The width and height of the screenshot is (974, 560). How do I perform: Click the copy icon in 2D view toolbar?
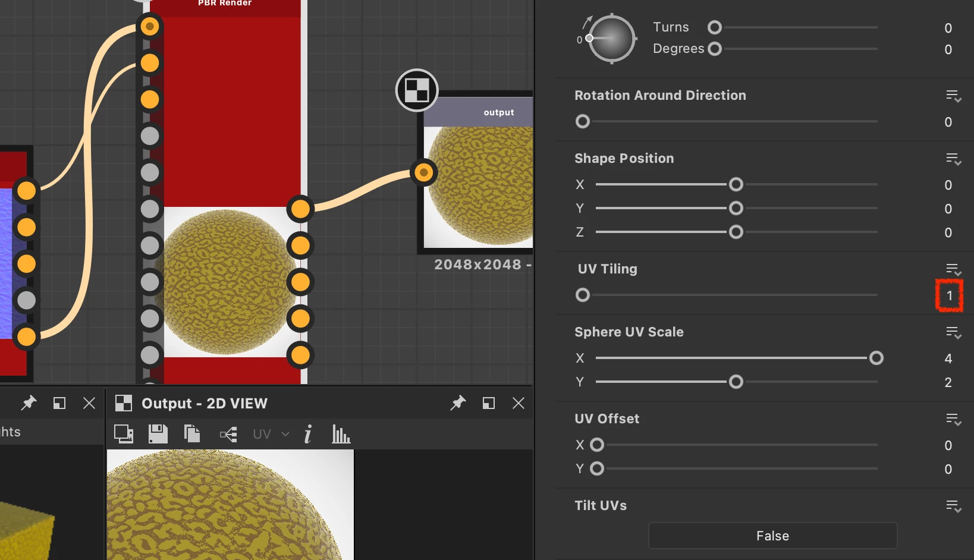192,433
